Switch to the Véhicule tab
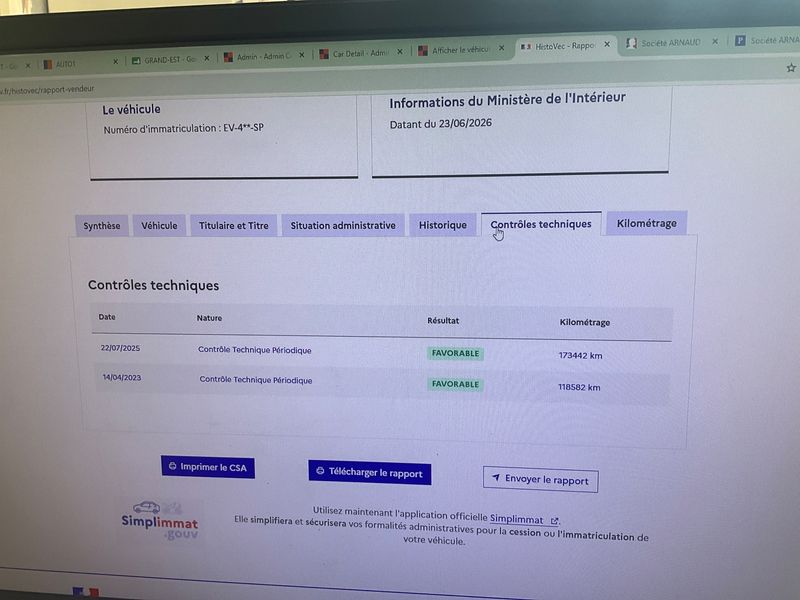Image resolution: width=800 pixels, height=600 pixels. point(159,225)
